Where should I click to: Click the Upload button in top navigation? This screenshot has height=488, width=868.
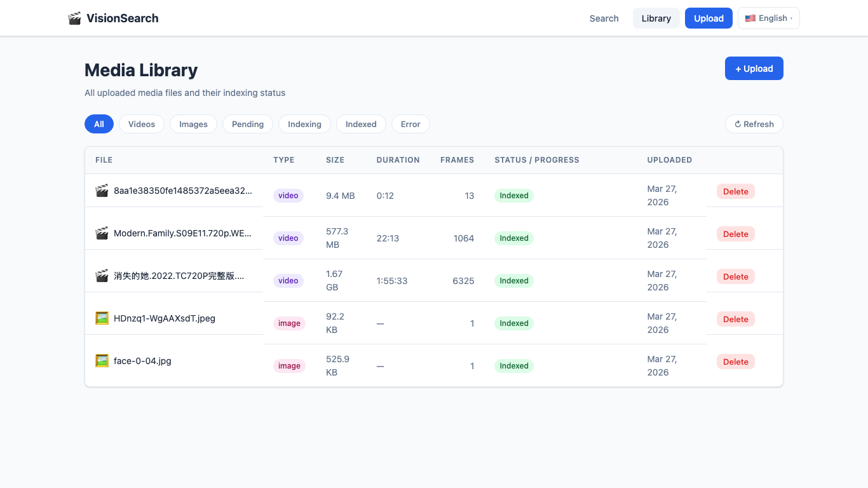[709, 18]
